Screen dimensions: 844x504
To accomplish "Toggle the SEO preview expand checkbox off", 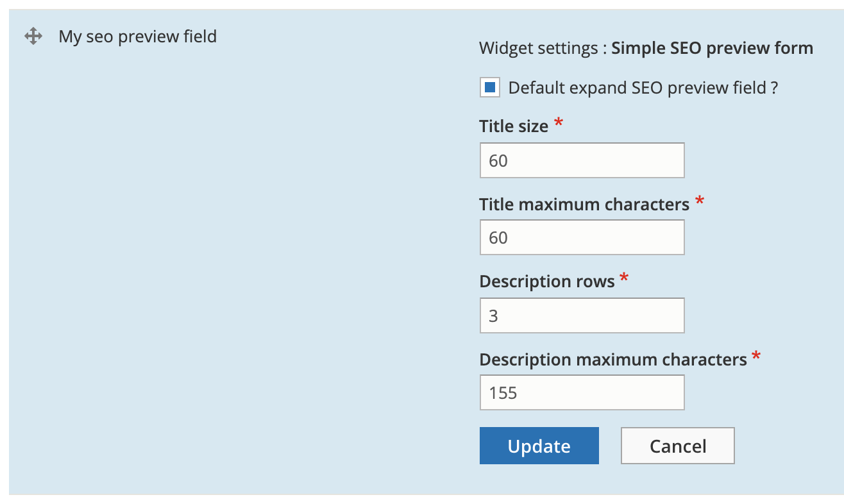I will coord(491,87).
